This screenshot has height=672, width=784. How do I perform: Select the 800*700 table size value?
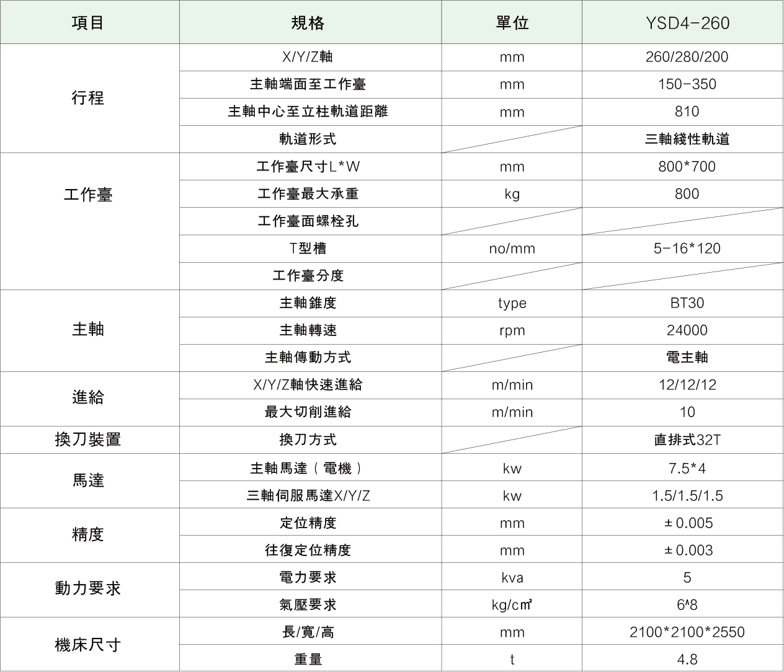687,166
